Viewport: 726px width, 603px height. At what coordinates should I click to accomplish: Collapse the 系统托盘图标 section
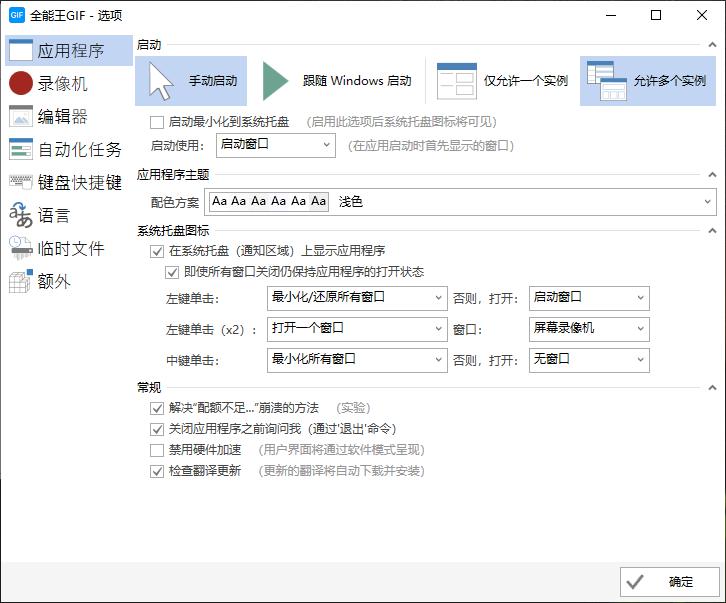click(711, 231)
